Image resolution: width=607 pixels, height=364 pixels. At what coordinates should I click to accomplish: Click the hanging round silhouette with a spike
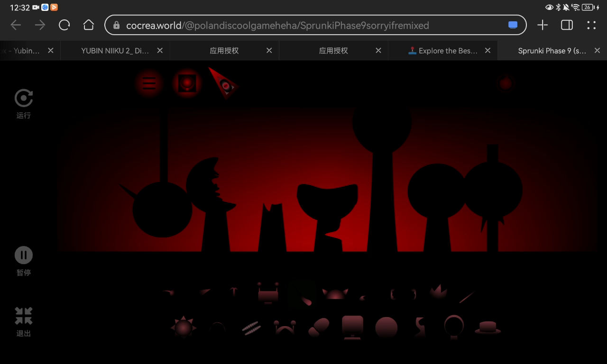pos(162,209)
